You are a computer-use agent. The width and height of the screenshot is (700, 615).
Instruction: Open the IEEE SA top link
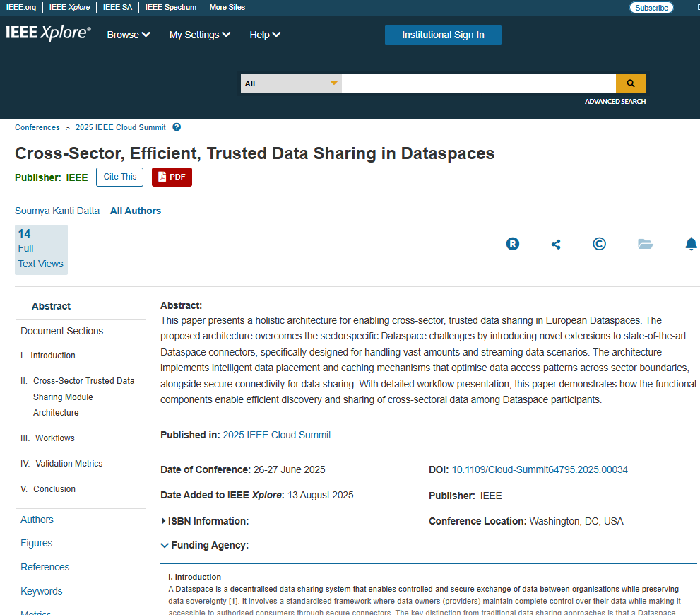tap(117, 7)
